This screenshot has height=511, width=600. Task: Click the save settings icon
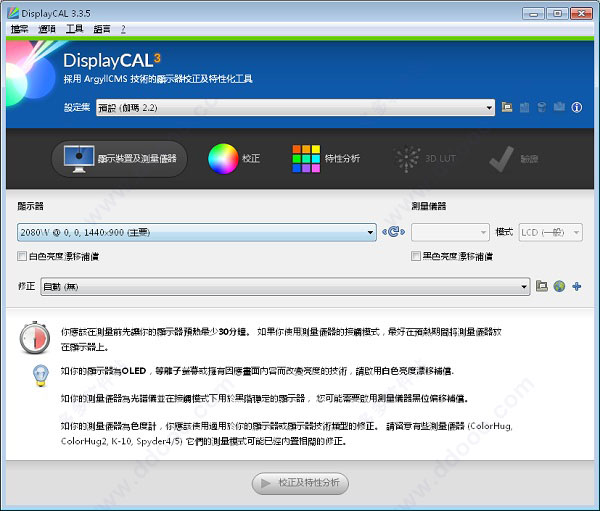click(x=525, y=107)
